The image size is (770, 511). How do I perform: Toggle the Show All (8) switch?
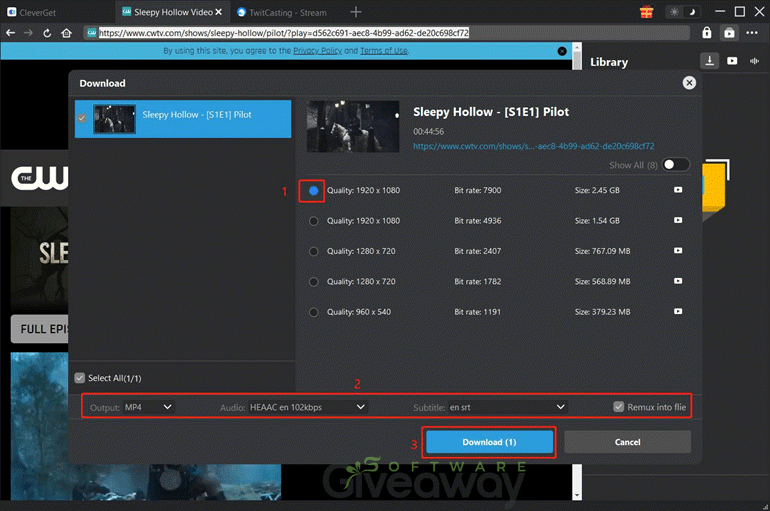(x=676, y=165)
